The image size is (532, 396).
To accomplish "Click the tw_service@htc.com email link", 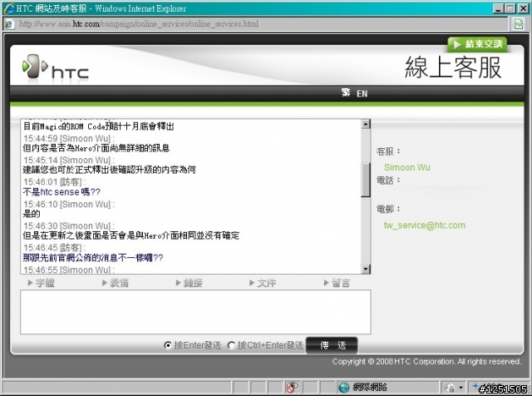I will [x=425, y=225].
